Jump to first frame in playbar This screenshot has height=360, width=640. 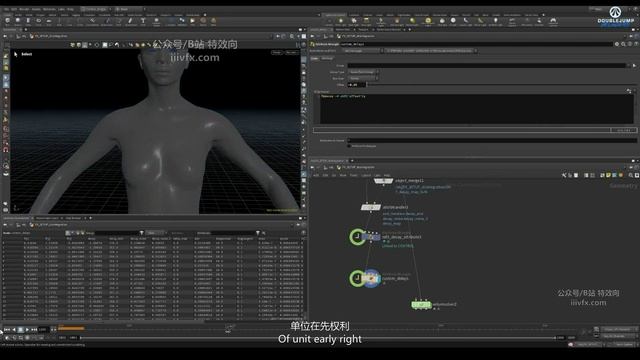tap(7, 329)
